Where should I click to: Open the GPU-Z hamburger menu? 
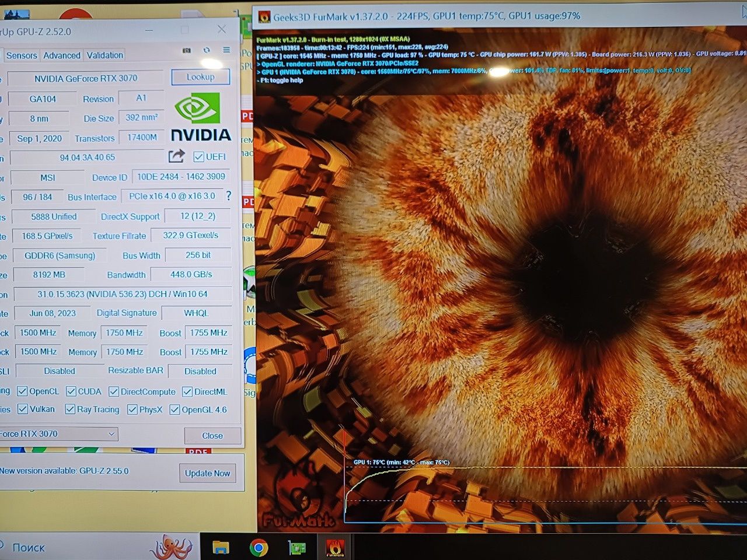[226, 50]
